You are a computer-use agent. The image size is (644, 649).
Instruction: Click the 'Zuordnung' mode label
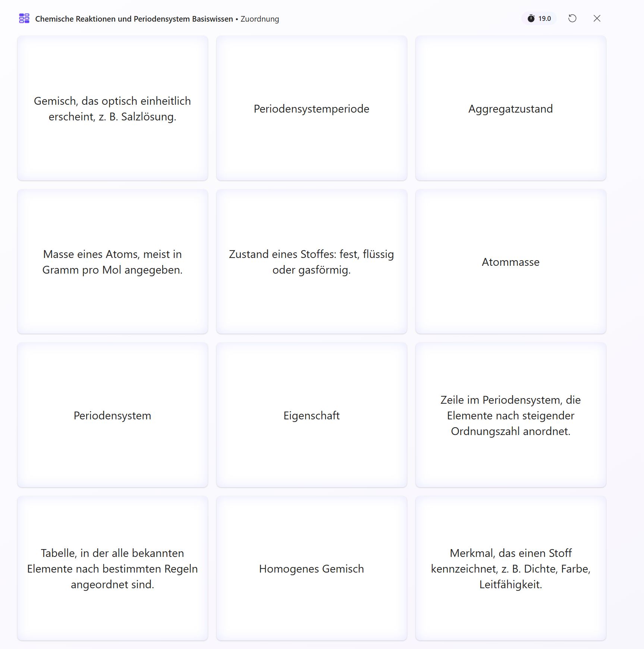pos(260,19)
